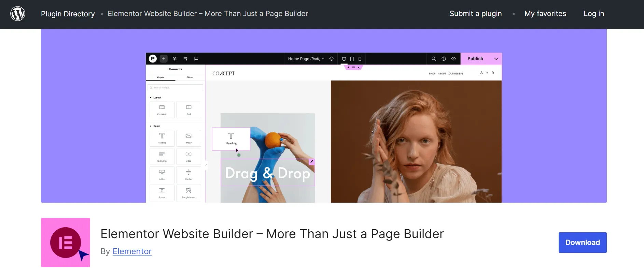Open page settings gear icon

coord(331,59)
